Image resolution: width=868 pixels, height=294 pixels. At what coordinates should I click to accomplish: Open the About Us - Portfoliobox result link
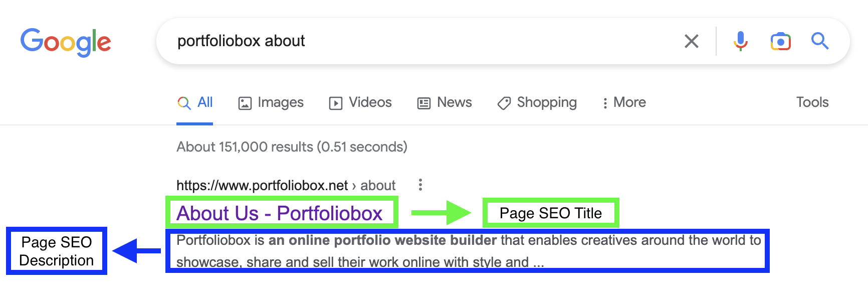[279, 213]
